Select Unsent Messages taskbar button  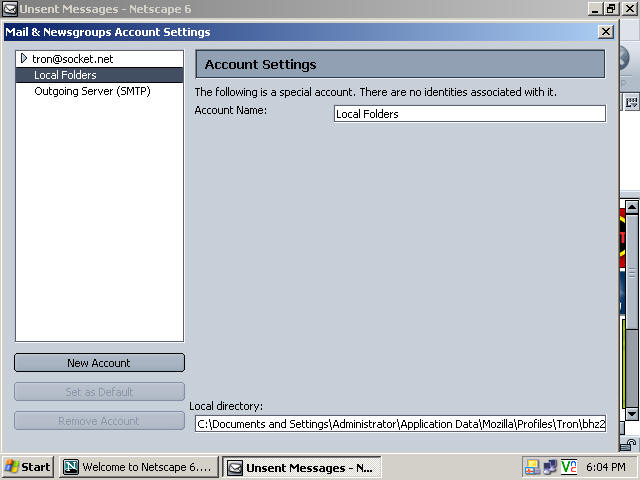(302, 467)
